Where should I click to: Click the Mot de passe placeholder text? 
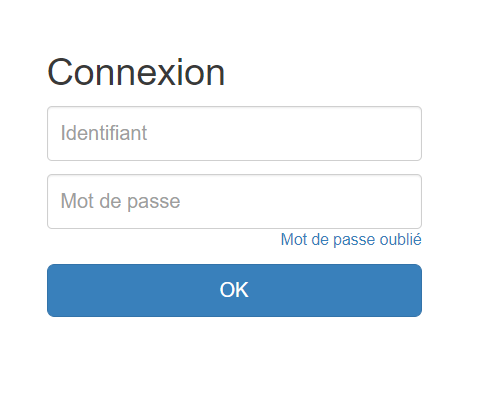[x=120, y=201]
